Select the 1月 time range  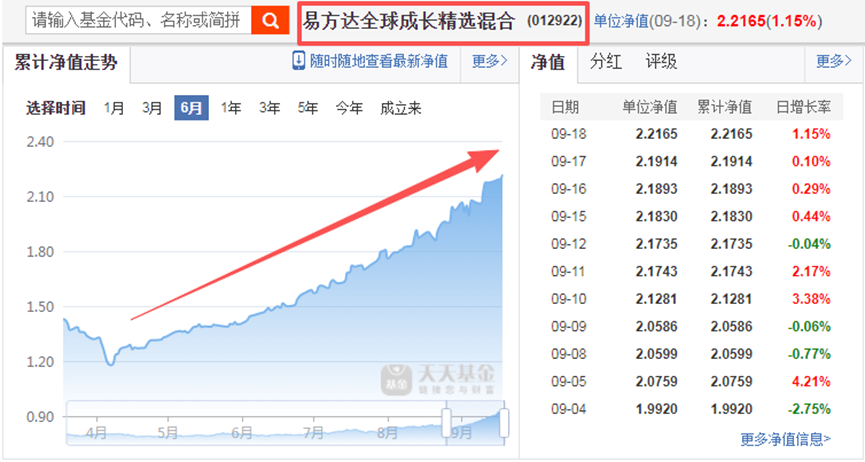click(x=114, y=108)
